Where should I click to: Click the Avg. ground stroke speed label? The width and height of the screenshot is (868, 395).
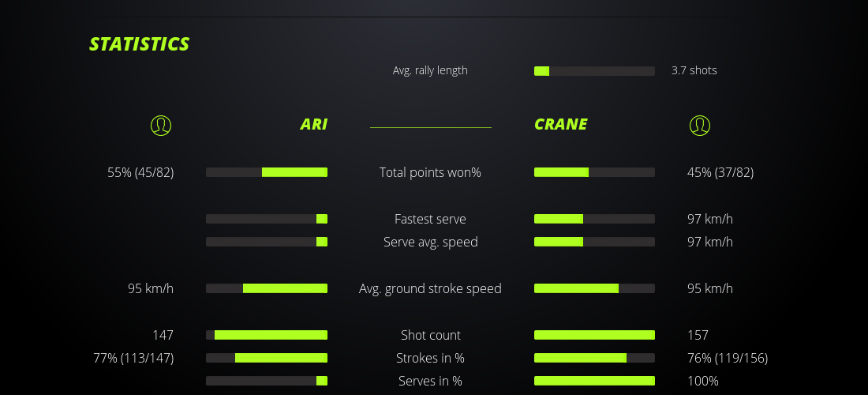coord(430,288)
